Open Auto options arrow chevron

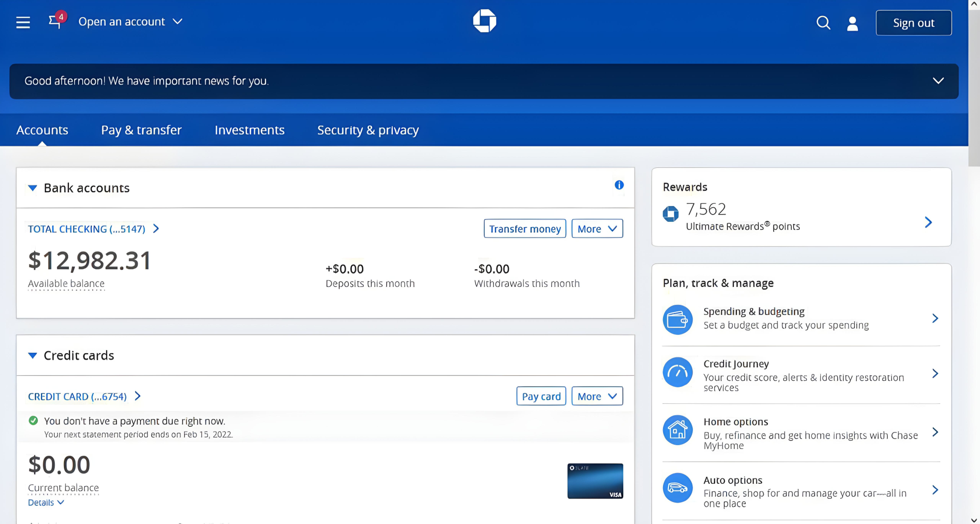(x=935, y=490)
